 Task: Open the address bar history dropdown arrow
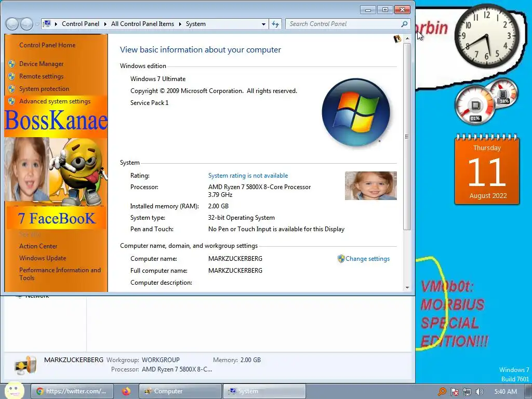[x=263, y=24]
